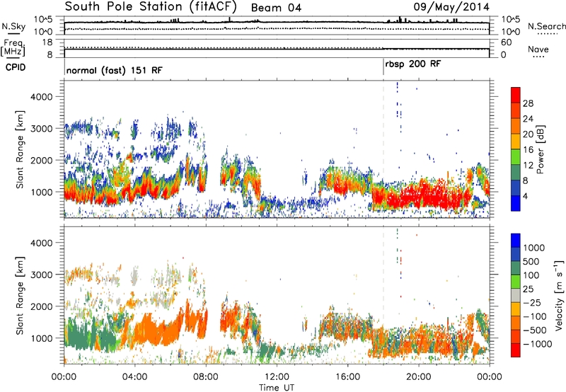This screenshot has height=392, width=566.
Task: Click the date '09/May/2014'
Action: click(451, 7)
